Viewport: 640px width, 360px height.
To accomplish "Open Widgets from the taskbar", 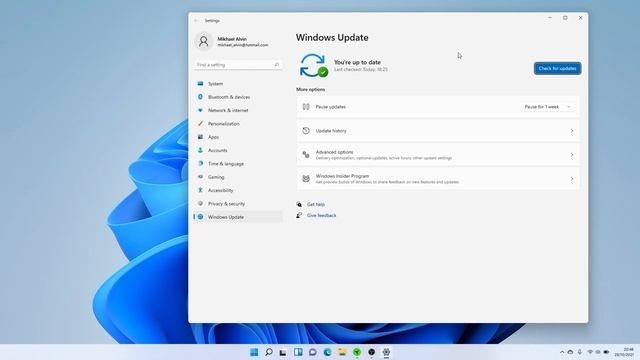I will point(298,352).
